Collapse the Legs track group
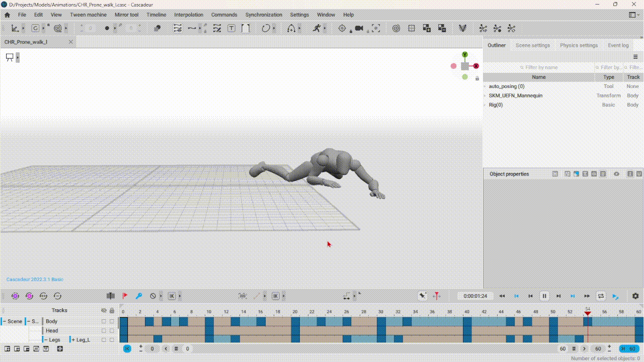Image resolution: width=644 pixels, height=362 pixels. click(46, 340)
